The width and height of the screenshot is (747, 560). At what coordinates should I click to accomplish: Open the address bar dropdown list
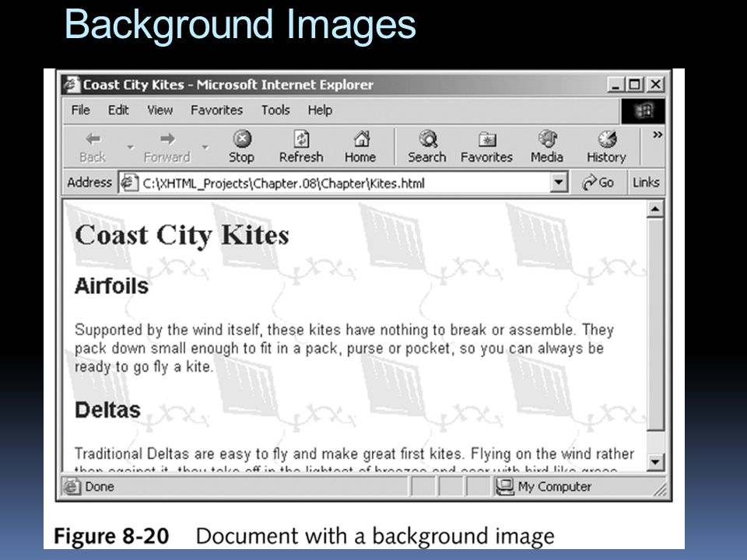click(559, 183)
